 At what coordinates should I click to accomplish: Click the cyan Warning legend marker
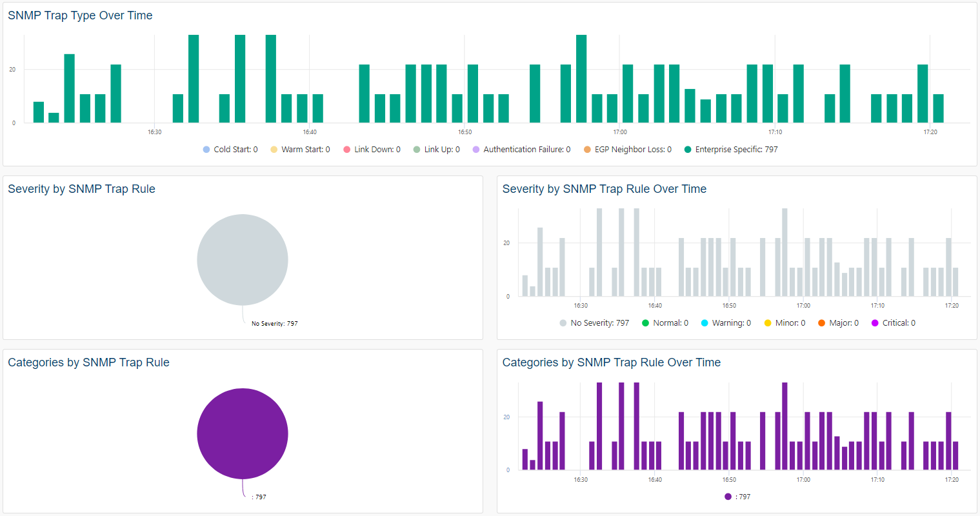(x=705, y=323)
